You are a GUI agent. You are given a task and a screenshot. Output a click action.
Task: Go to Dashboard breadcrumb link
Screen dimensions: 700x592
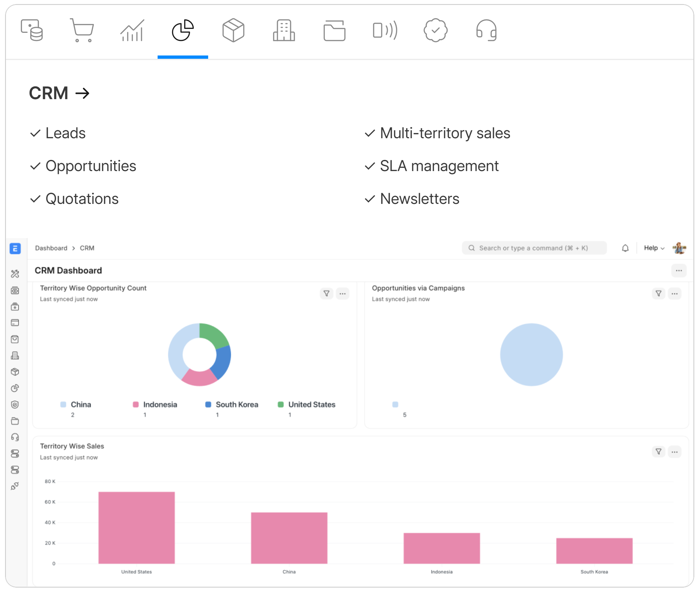[51, 248]
